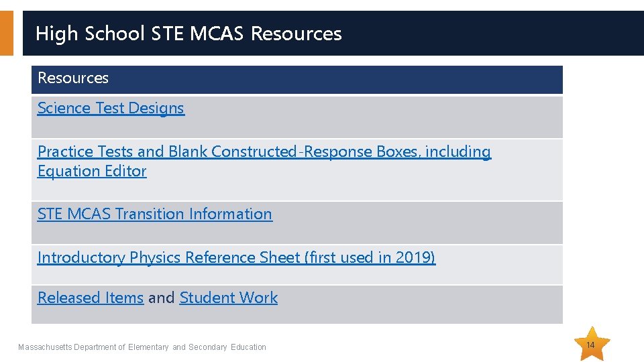Follow the Student Work link
Screen dimensions: 644x362
tap(228, 298)
